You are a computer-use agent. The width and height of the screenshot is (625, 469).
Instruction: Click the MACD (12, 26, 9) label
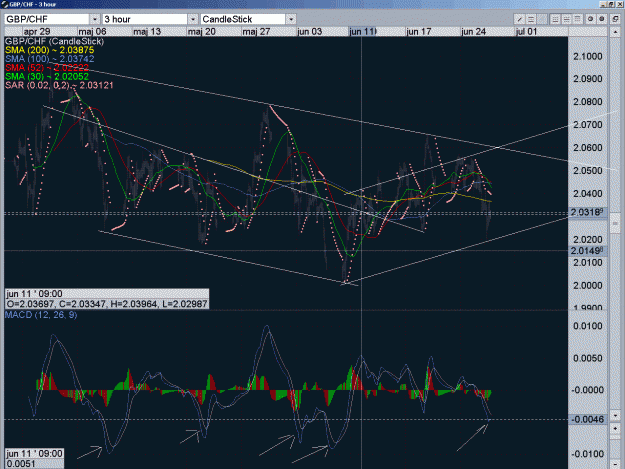click(41, 315)
